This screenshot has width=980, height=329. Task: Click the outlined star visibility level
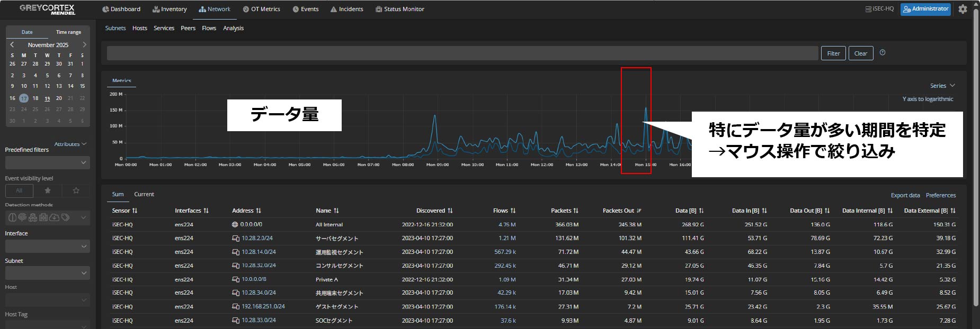pos(76,190)
